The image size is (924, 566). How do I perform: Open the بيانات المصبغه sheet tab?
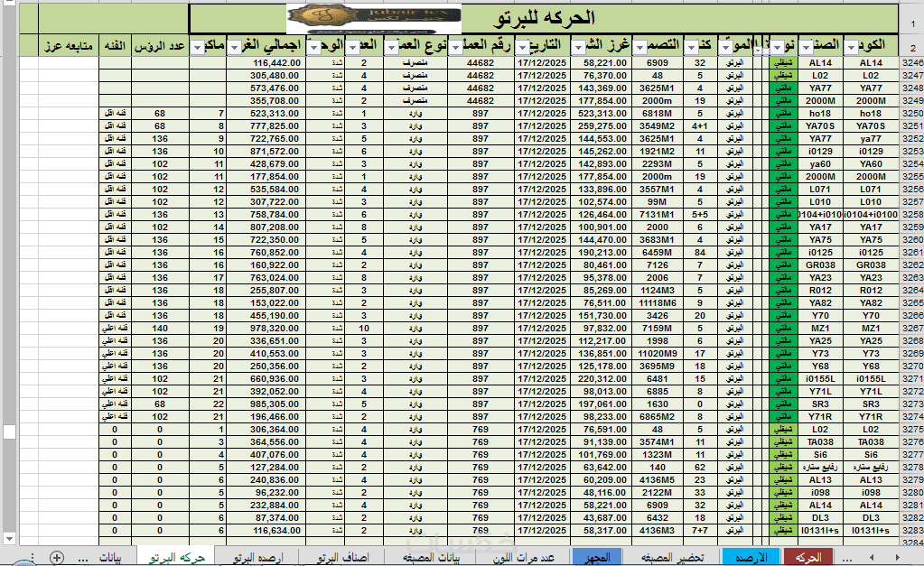[x=432, y=557]
